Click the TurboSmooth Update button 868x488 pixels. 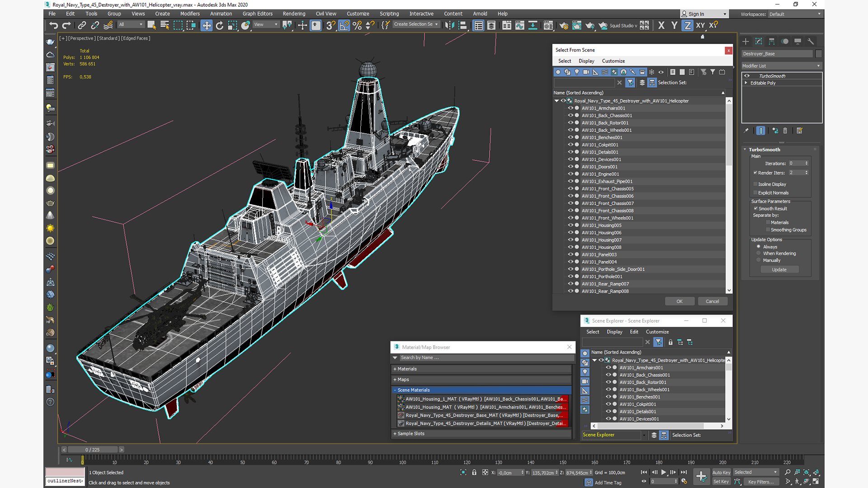[x=779, y=270]
